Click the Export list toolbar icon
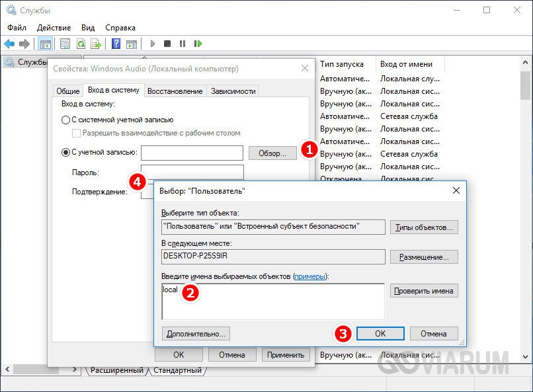The height and width of the screenshot is (392, 533). click(x=96, y=44)
